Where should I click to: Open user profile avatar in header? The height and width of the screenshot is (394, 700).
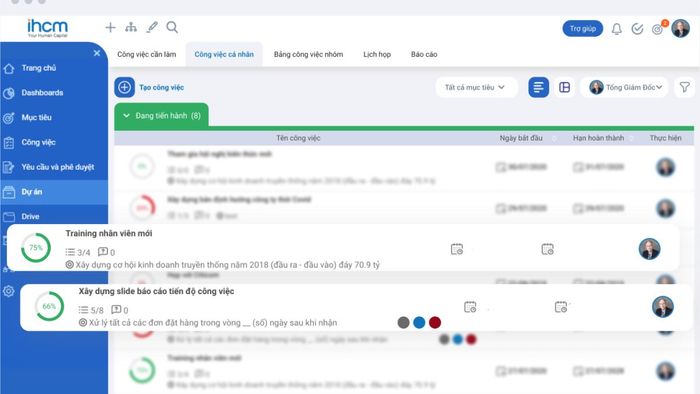click(680, 29)
